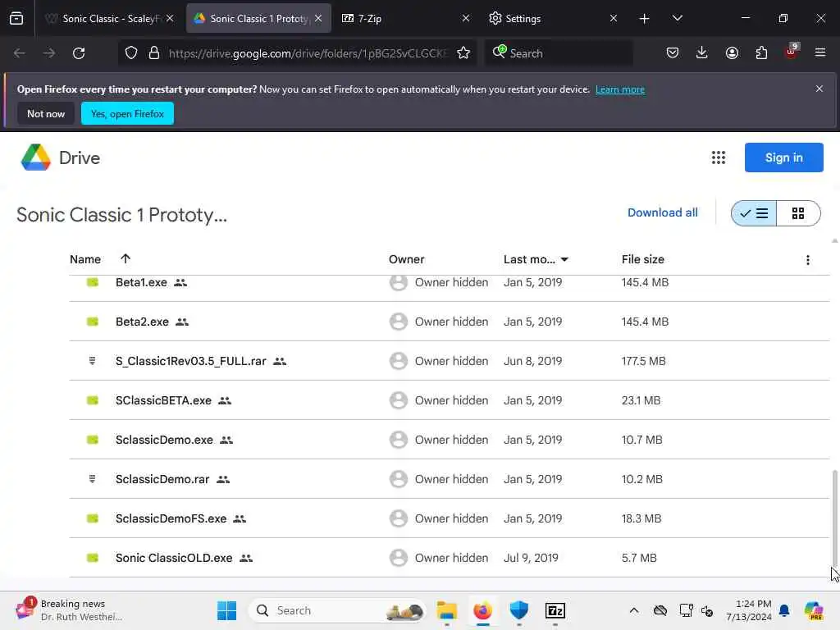Switch to grid layout view

[x=797, y=213]
